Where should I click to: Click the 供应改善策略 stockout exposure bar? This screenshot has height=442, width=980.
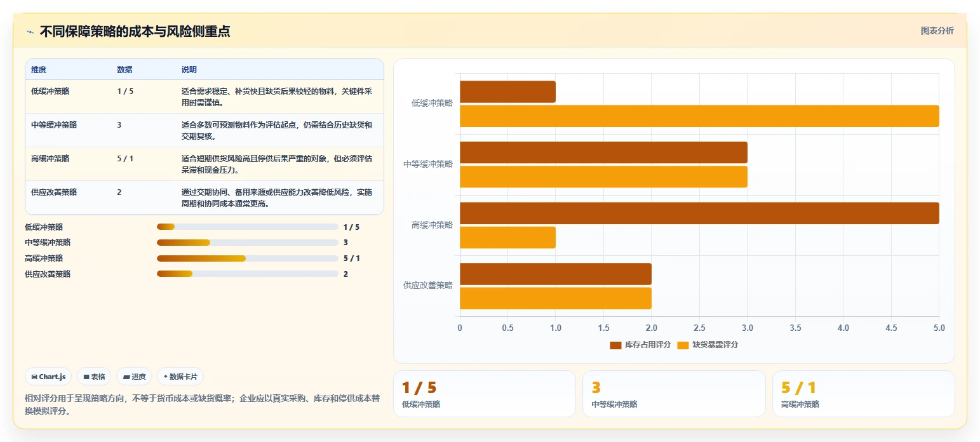[556, 298]
